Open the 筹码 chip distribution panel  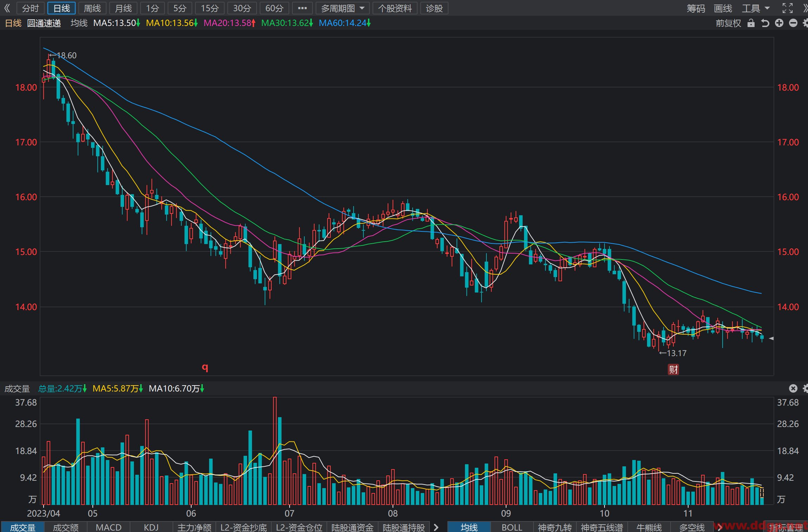point(696,8)
